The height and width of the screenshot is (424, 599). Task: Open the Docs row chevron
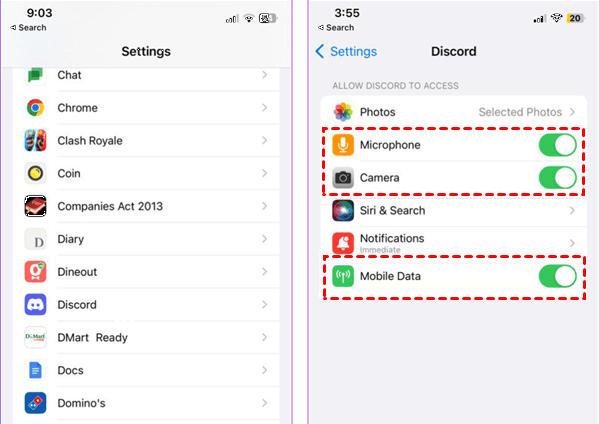[264, 370]
